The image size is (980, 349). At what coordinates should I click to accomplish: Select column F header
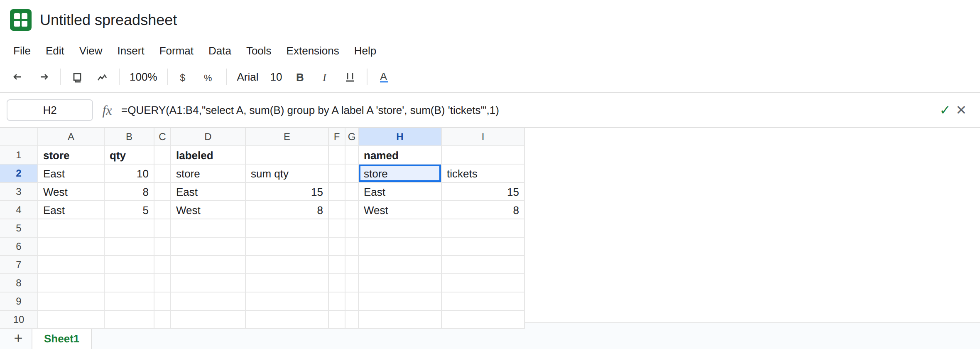[337, 137]
